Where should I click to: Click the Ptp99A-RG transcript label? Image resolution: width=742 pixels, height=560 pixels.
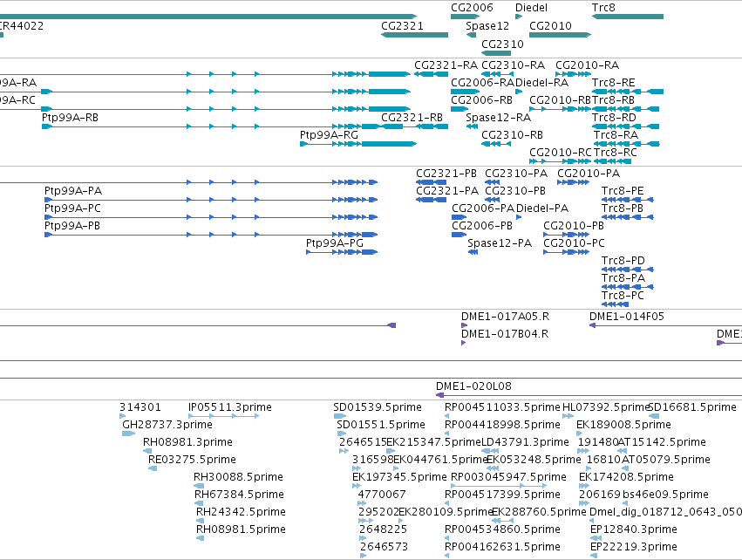pyautogui.click(x=329, y=135)
